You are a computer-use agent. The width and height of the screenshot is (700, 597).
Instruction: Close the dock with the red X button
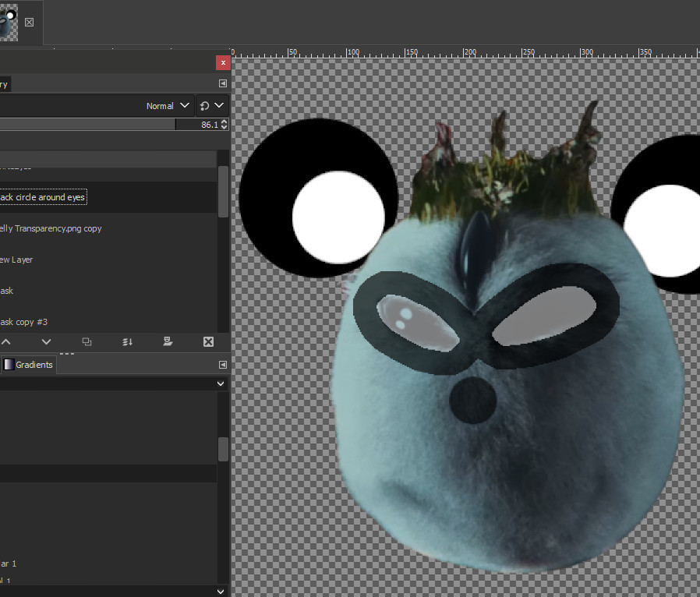[x=223, y=63]
